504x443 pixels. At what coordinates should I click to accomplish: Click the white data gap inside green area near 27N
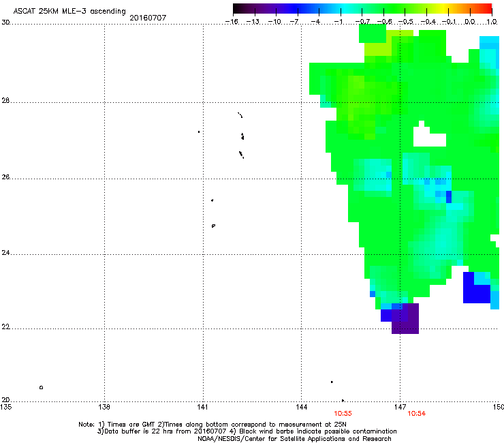tap(429, 136)
